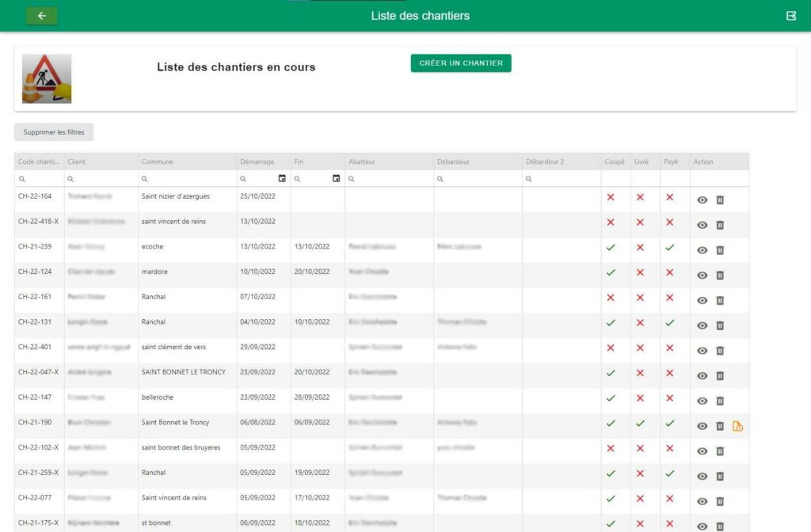The image size is (811, 532).
Task: Focus the Débardeur filter field
Action: coord(478,179)
